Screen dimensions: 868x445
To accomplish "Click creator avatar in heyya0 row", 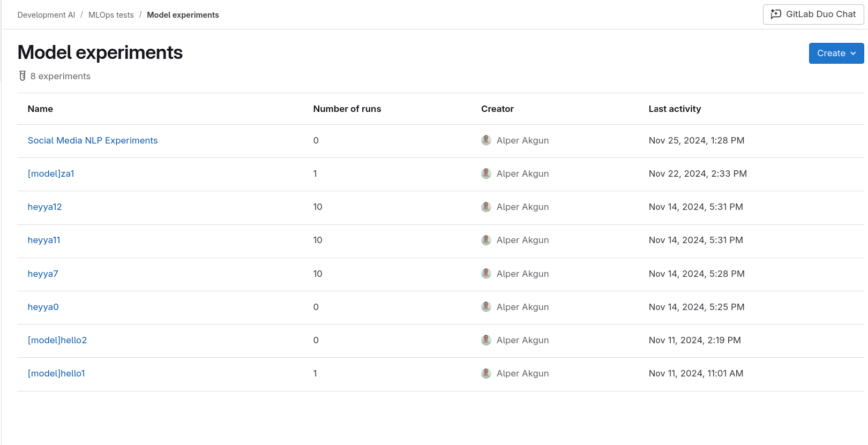I will click(486, 307).
